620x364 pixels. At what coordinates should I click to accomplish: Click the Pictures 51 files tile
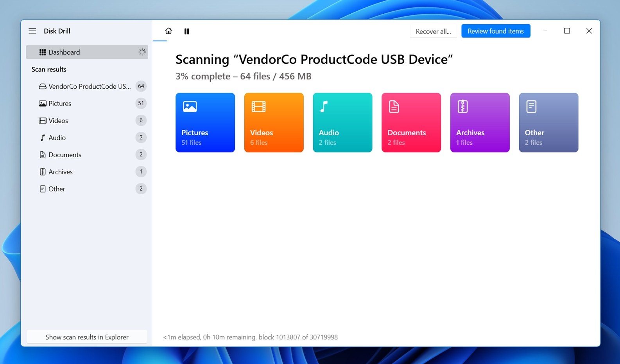pyautogui.click(x=205, y=122)
